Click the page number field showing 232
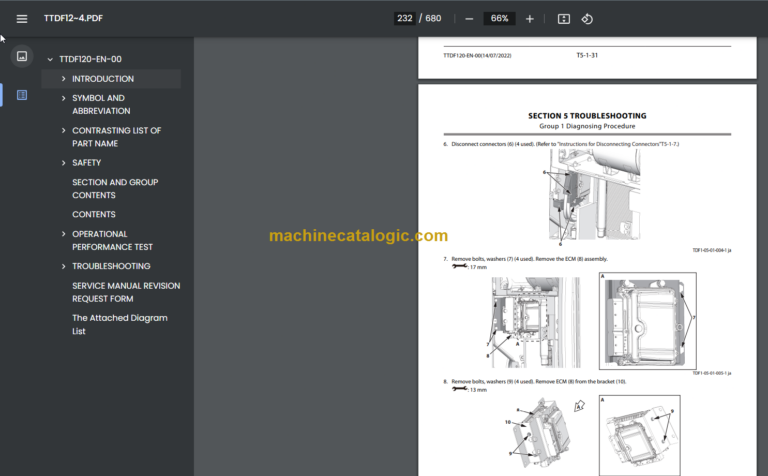Screen dimensions: 768x476 pos(405,19)
